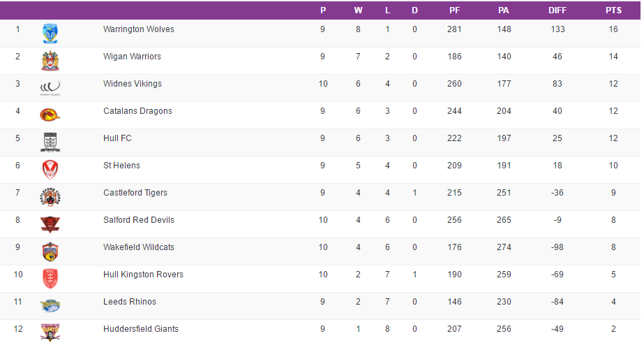Click the Salford Red Devils logo
The image size is (644, 350).
[50, 224]
